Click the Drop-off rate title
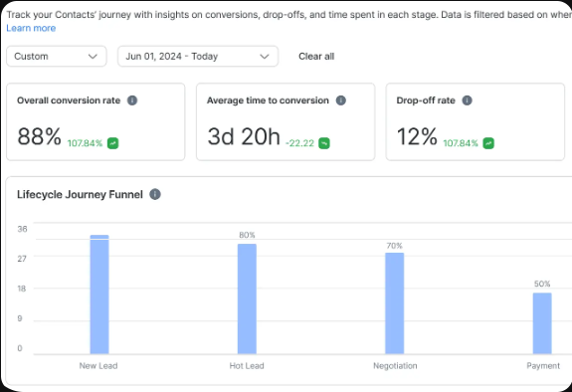 (426, 100)
